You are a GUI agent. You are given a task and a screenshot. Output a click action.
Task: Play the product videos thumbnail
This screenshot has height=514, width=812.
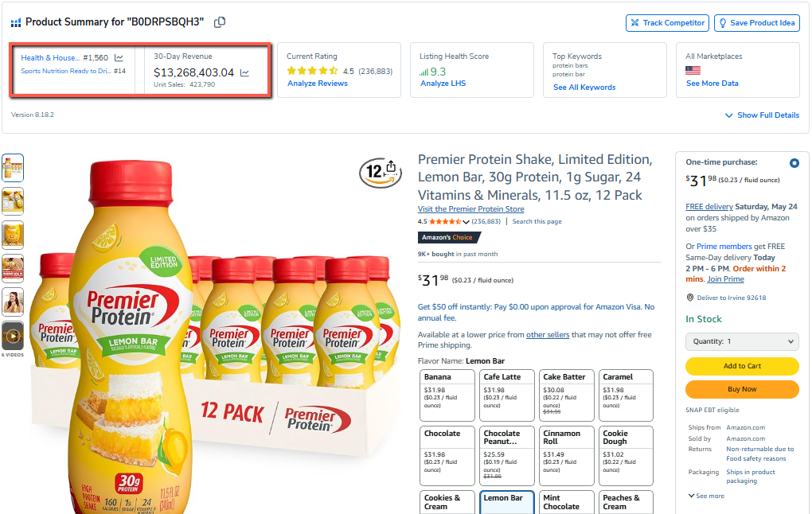[x=13, y=337]
